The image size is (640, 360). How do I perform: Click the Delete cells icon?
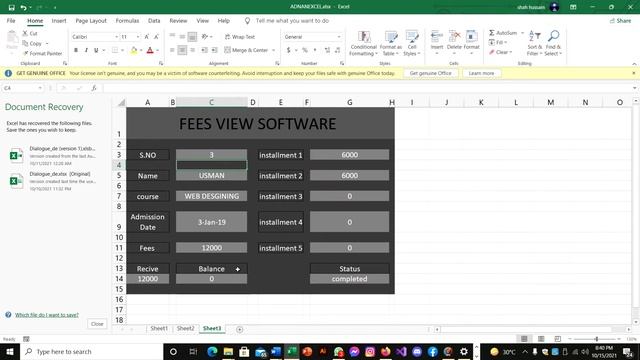click(454, 36)
